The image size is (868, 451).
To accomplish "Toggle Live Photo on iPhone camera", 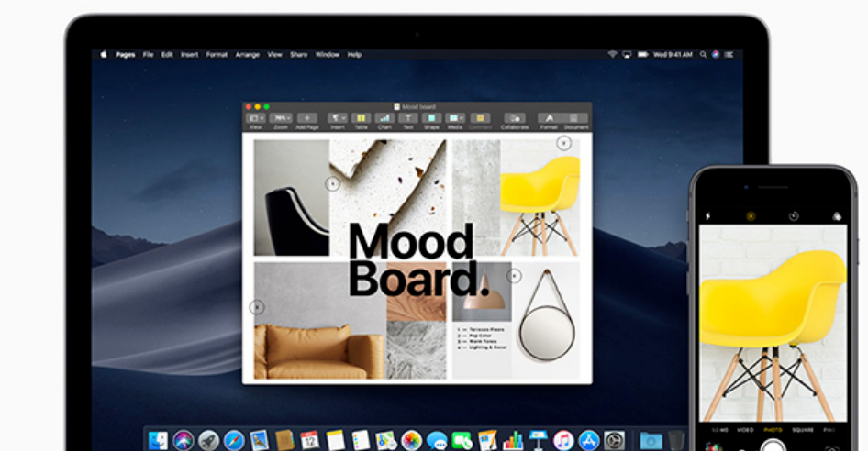I will pyautogui.click(x=750, y=215).
